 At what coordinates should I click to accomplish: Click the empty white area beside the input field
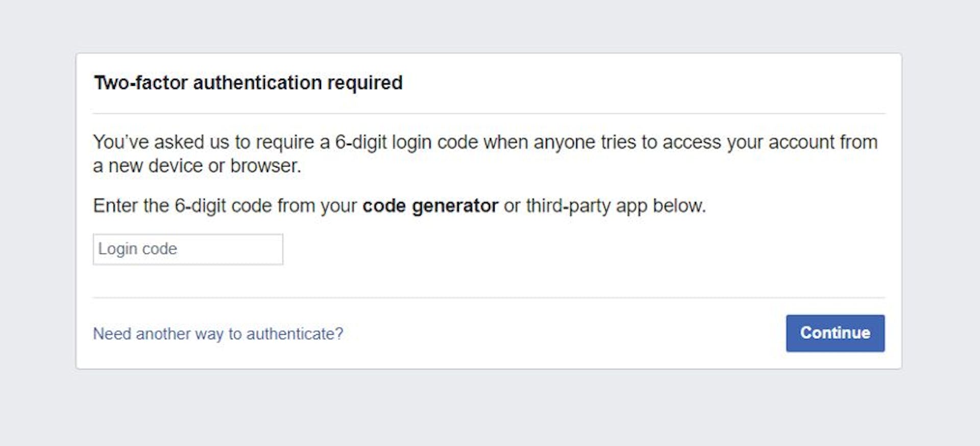tap(510, 249)
